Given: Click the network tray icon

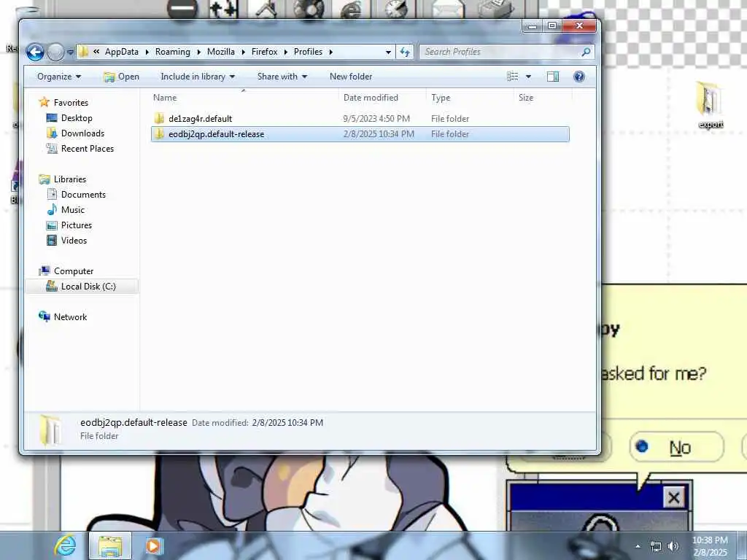Looking at the screenshot, I should pyautogui.click(x=656, y=546).
